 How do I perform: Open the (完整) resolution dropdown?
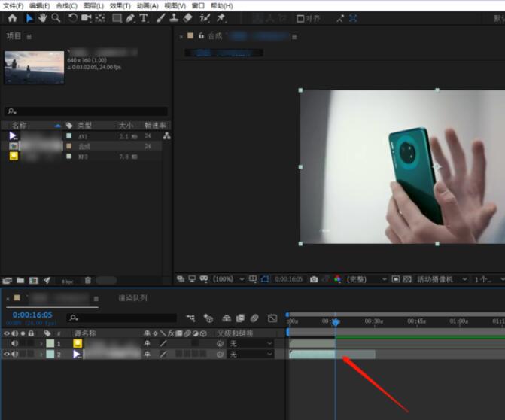pos(360,279)
